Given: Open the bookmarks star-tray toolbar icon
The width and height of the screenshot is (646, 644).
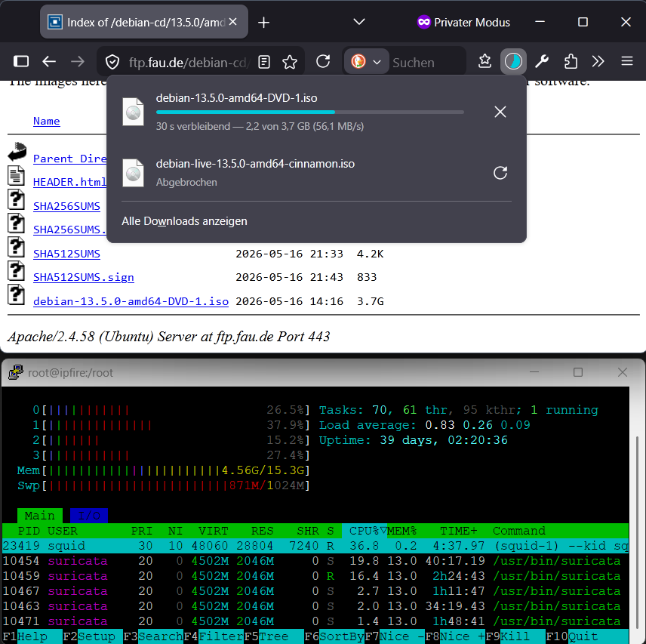Looking at the screenshot, I should (x=484, y=62).
